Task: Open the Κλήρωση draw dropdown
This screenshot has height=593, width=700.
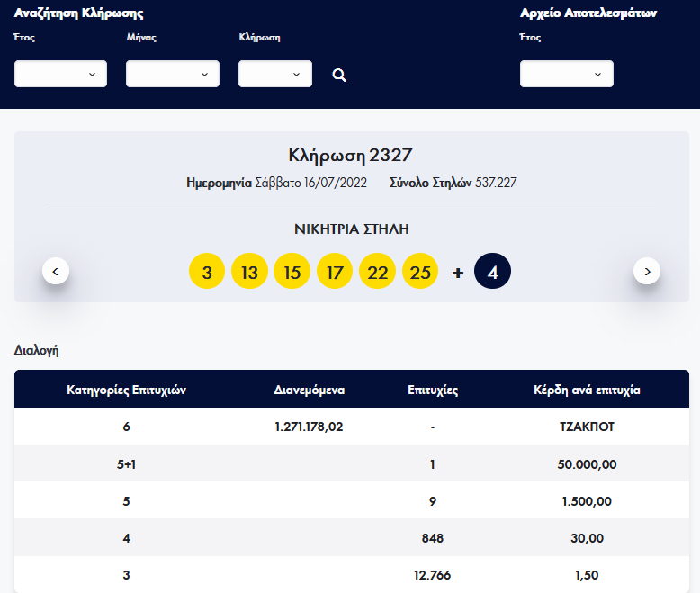Action: pyautogui.click(x=275, y=74)
